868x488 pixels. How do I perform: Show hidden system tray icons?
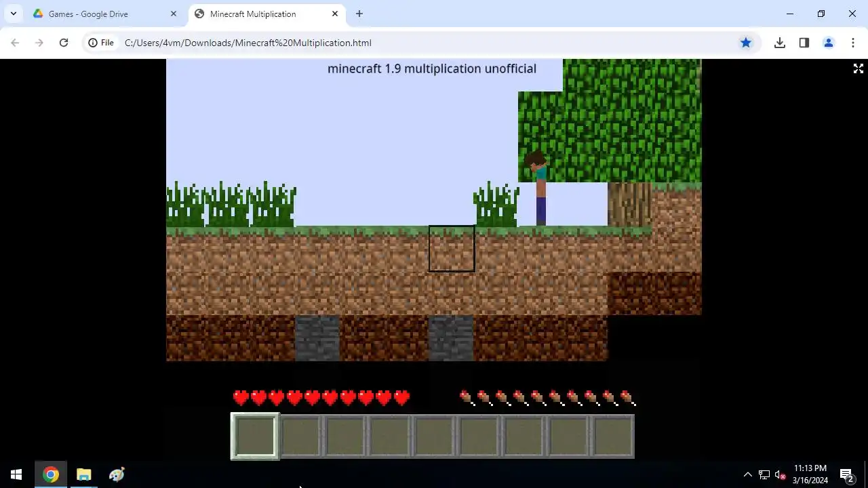tap(748, 474)
